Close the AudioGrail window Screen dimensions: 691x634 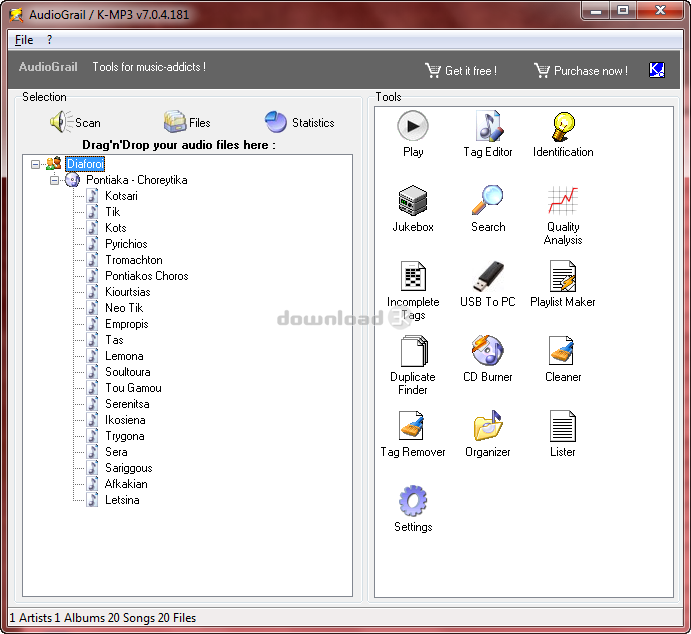[x=660, y=11]
